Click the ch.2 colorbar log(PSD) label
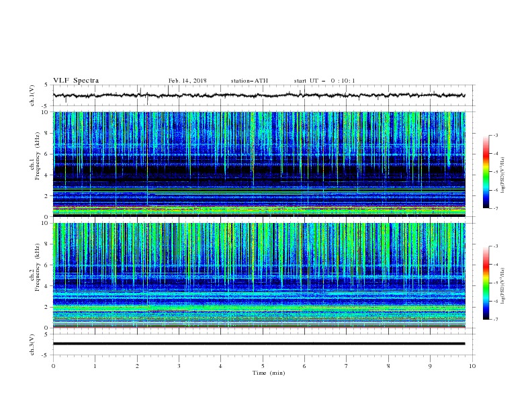Viewport: 532px width, 411px height. 502,286
